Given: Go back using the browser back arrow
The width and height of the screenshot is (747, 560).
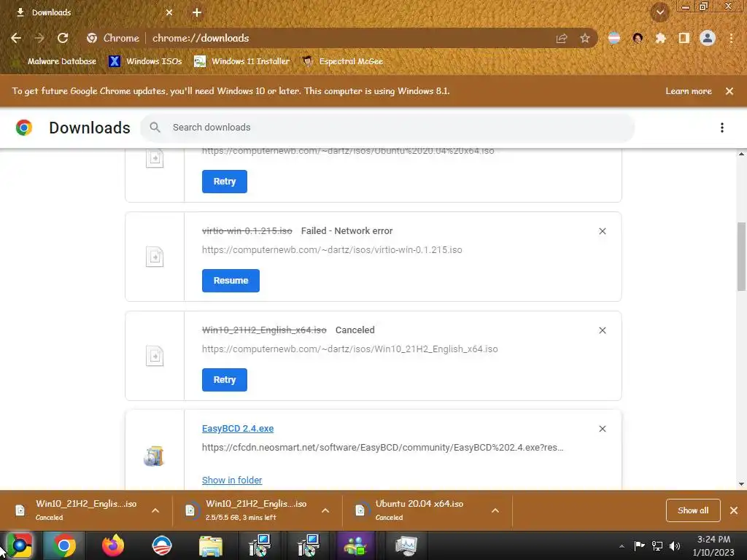Looking at the screenshot, I should coord(16,38).
